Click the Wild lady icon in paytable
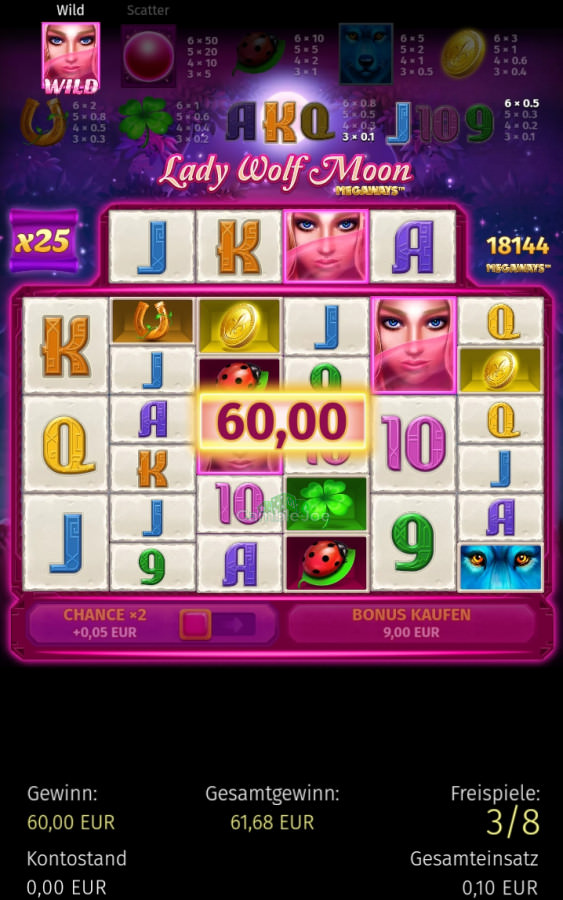The image size is (563, 900). [x=71, y=58]
